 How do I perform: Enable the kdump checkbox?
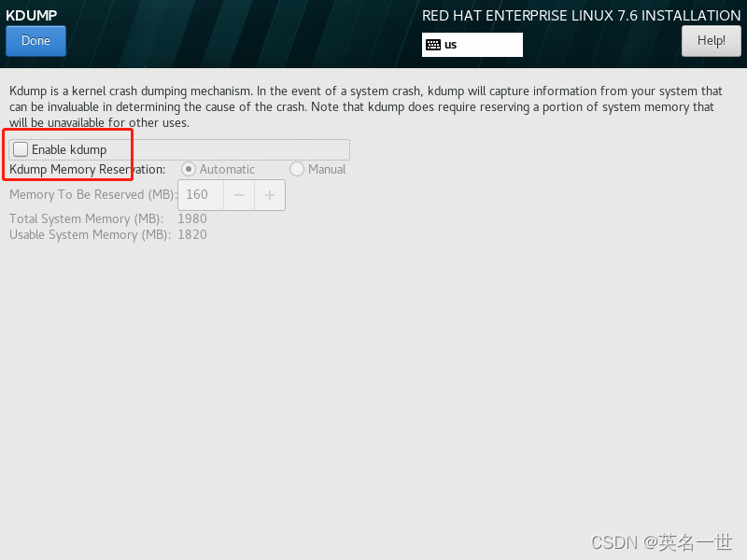click(x=21, y=149)
